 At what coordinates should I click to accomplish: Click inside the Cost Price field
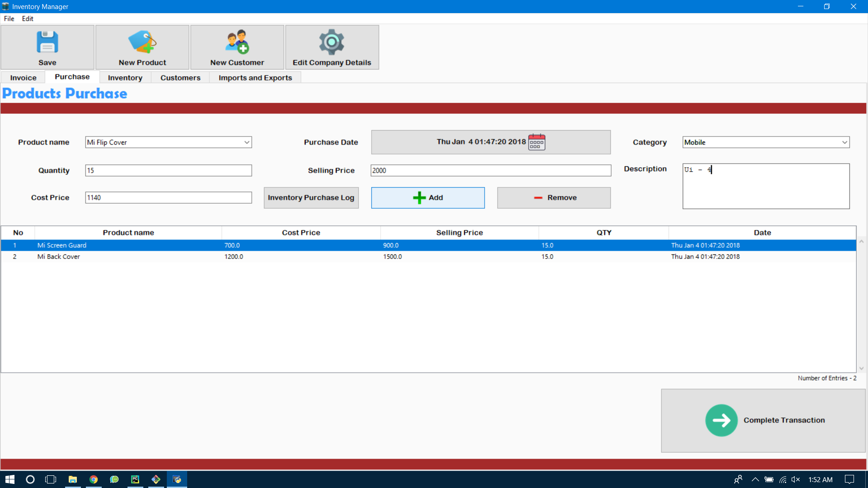pos(168,197)
